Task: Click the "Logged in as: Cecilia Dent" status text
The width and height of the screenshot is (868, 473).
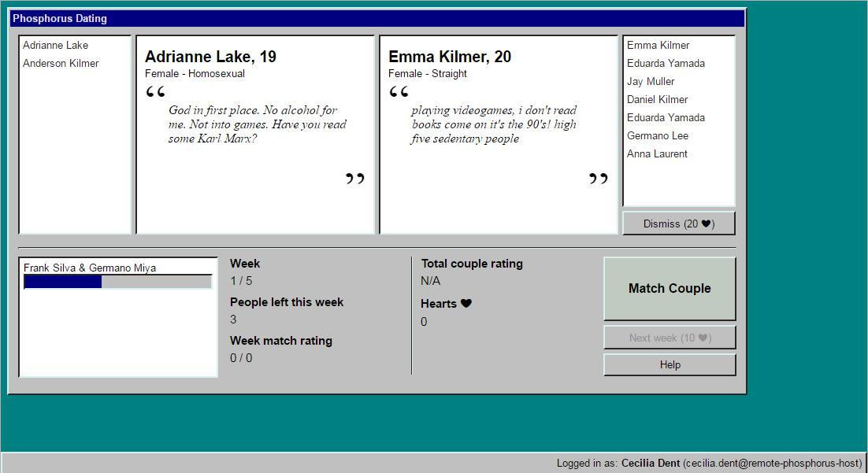Action: pyautogui.click(x=618, y=463)
